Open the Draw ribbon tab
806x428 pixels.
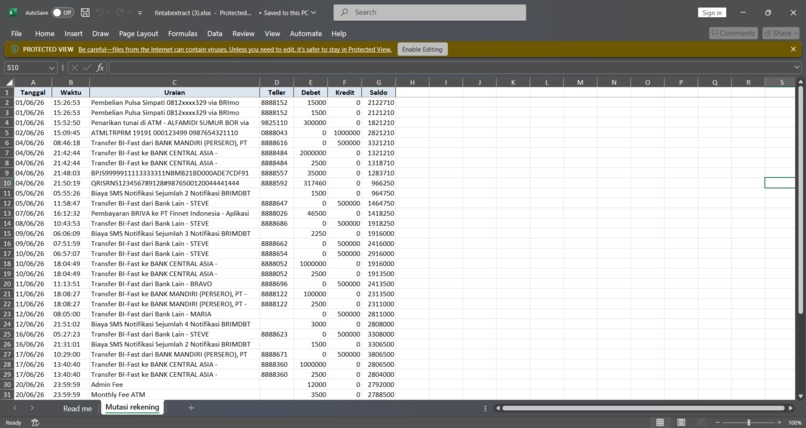(x=100, y=33)
